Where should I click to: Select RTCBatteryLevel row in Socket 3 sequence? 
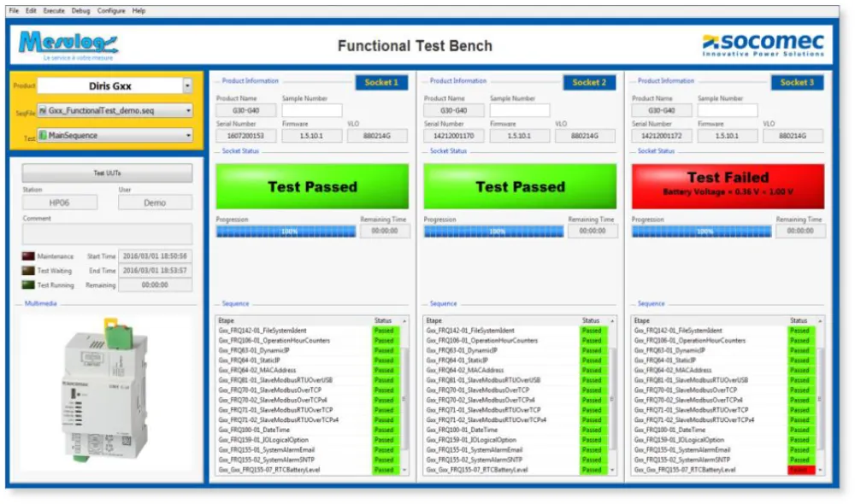(724, 470)
